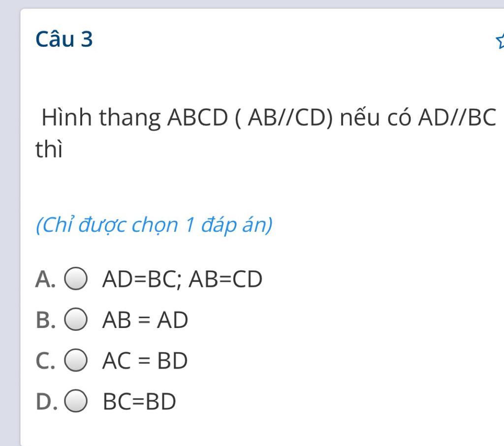Mark the radio button for answer D

tap(76, 401)
